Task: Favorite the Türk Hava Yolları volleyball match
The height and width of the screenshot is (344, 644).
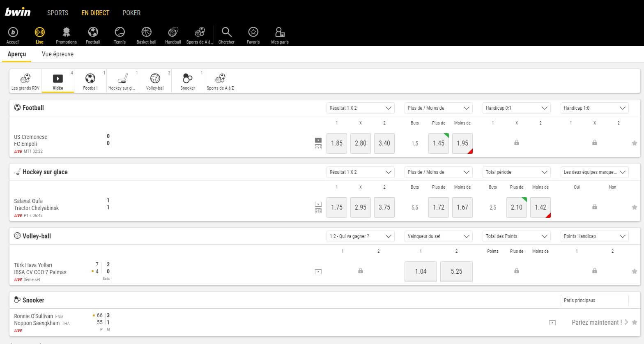Action: 635,271
